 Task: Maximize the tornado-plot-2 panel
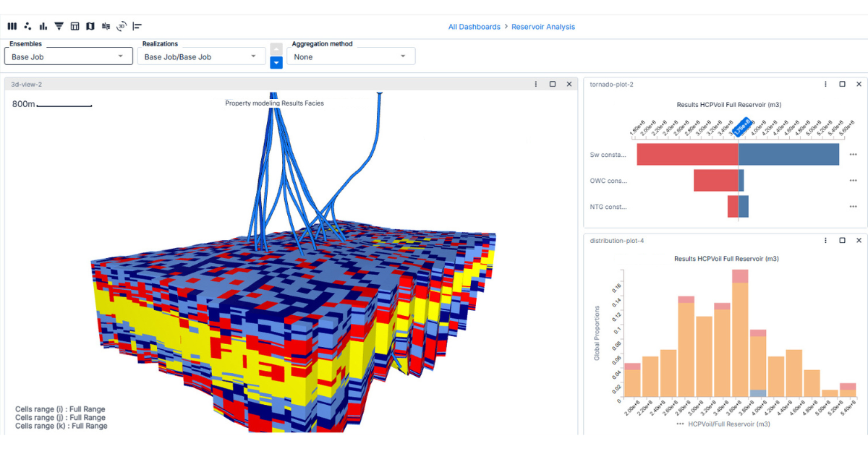pos(842,85)
